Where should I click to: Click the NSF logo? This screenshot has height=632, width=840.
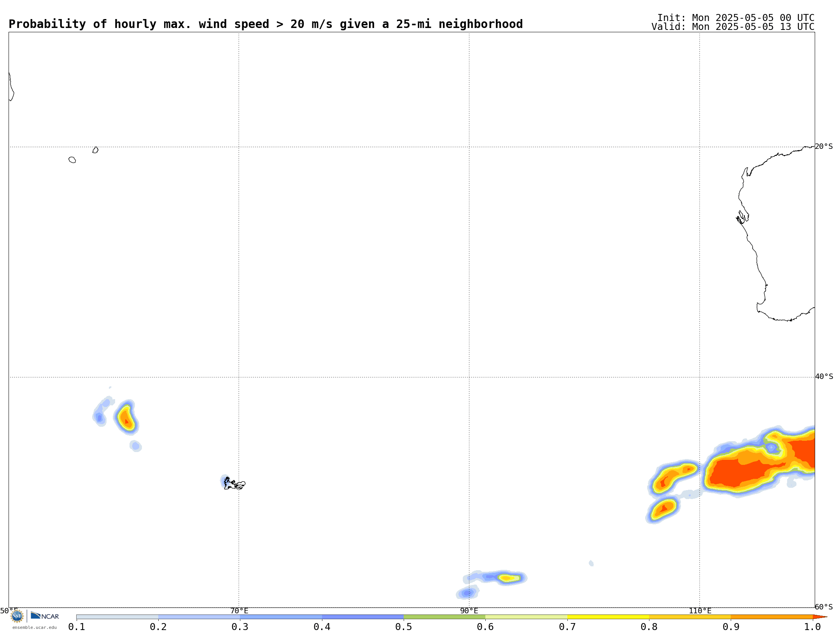[17, 616]
